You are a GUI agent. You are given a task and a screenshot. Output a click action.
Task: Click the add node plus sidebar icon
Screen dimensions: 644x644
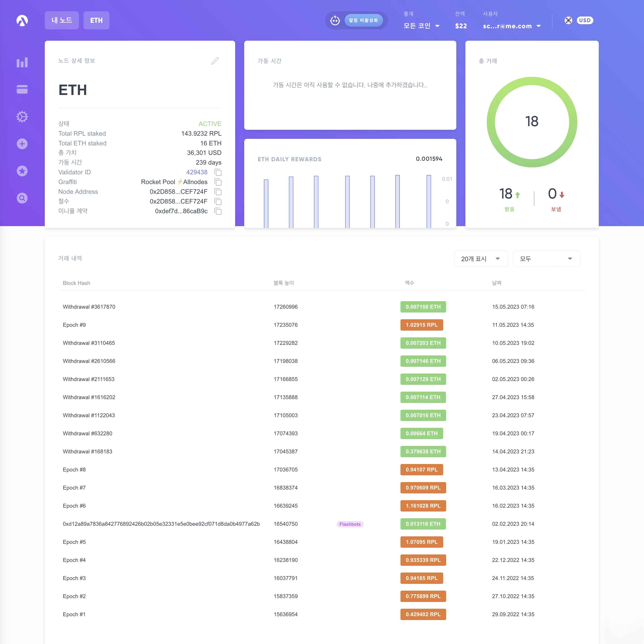22,144
